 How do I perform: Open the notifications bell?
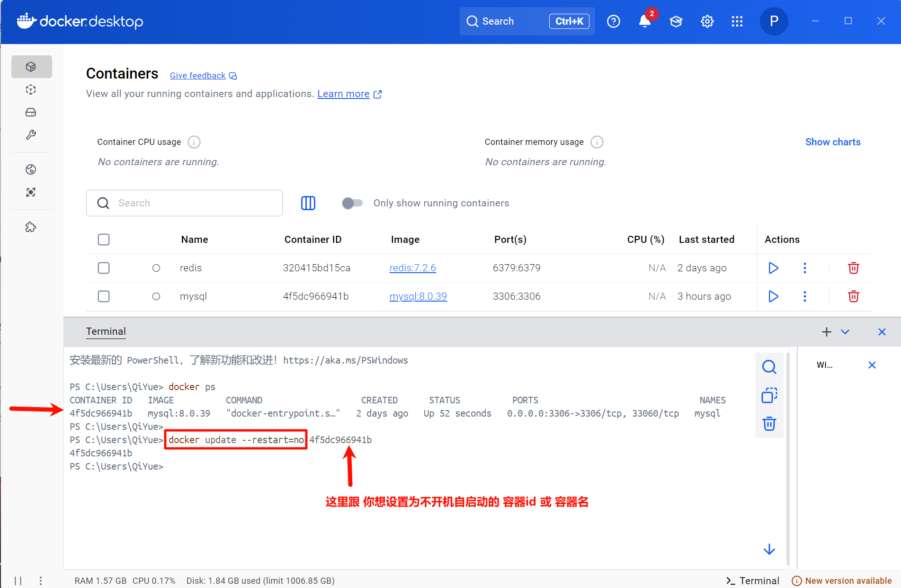click(x=645, y=21)
